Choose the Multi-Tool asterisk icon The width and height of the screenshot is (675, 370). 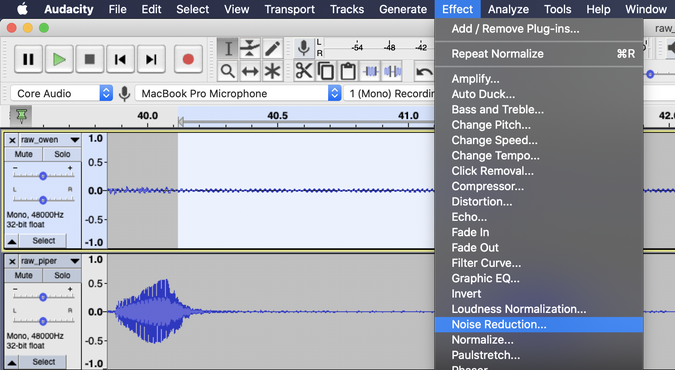point(272,71)
